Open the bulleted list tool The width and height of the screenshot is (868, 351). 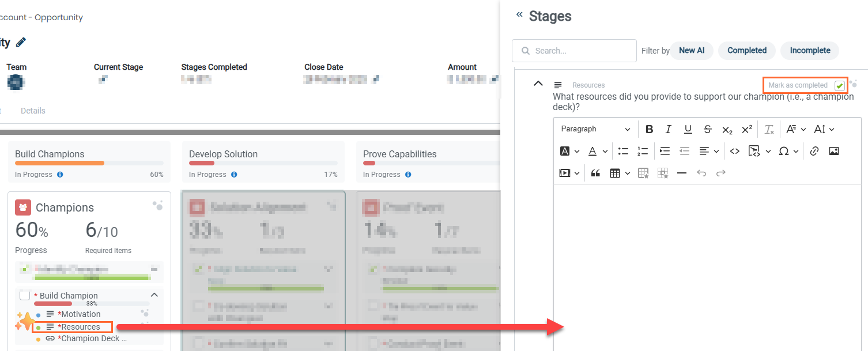pyautogui.click(x=622, y=151)
